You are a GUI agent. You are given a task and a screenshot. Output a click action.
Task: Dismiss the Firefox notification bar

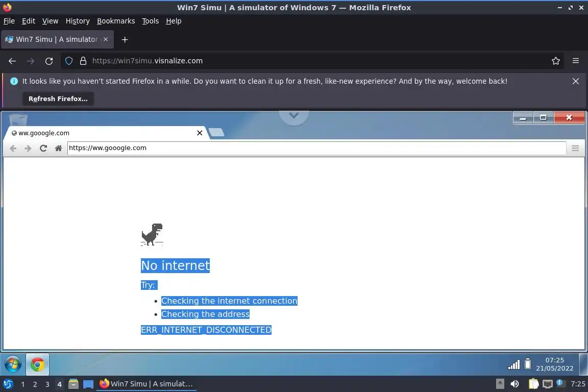[576, 81]
